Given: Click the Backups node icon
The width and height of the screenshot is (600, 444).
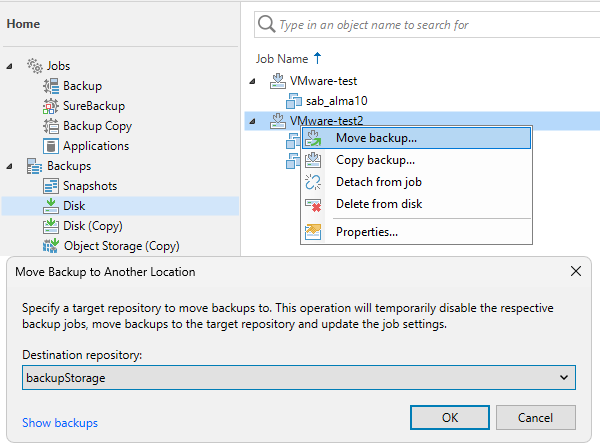Looking at the screenshot, I should 34,166.
